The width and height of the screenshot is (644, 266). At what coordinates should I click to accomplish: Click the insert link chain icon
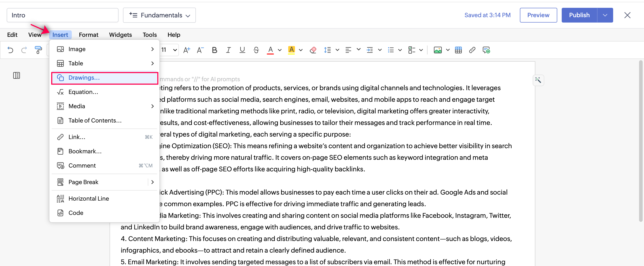[472, 50]
